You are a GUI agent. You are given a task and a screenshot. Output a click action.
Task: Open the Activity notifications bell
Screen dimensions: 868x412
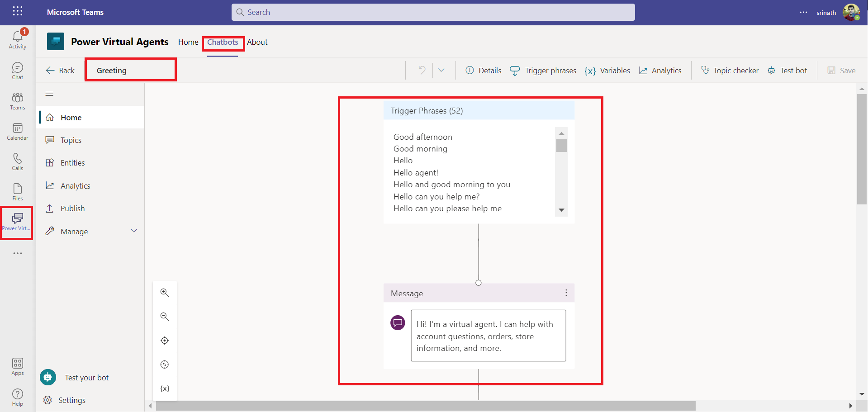pos(18,39)
